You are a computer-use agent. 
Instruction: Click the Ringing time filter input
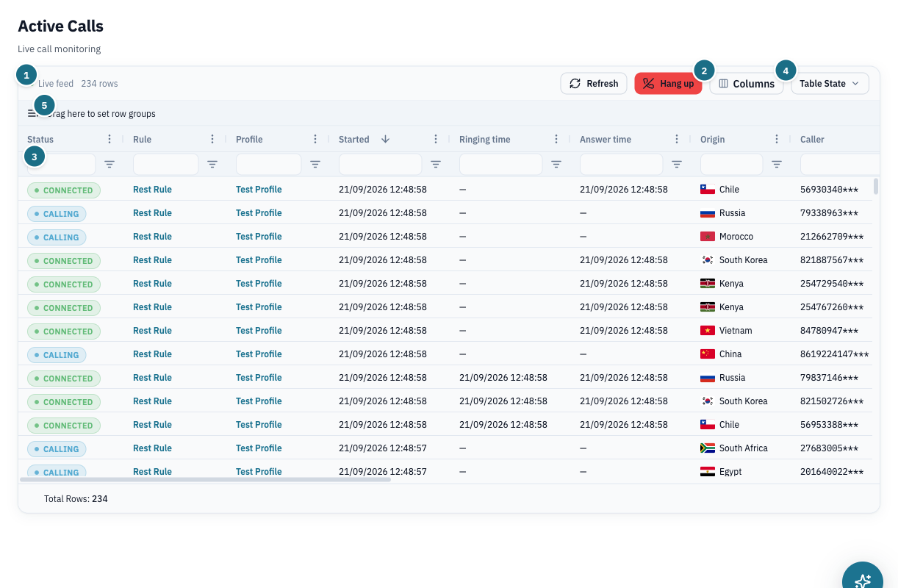coord(501,164)
